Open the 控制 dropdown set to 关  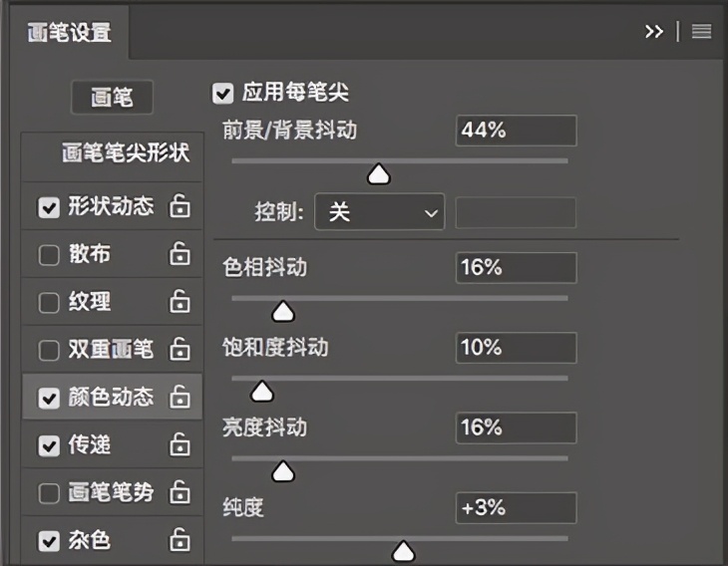click(x=379, y=212)
